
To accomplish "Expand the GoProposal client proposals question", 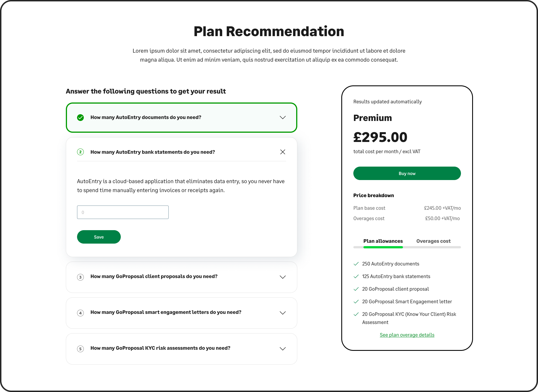I will point(283,277).
